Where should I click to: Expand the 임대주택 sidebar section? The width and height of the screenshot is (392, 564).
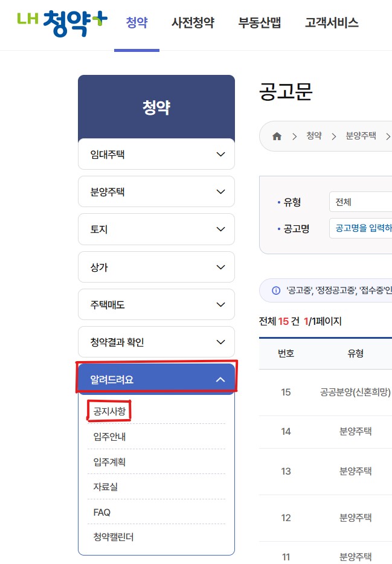(156, 154)
